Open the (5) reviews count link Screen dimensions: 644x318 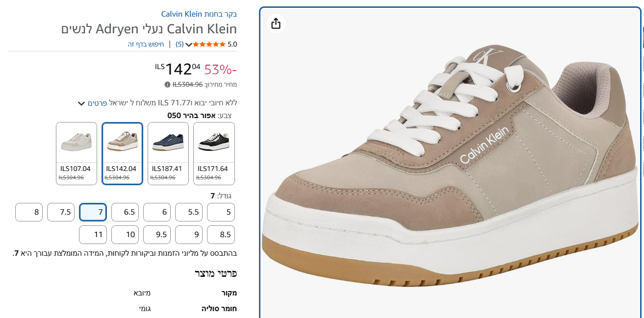(180, 44)
